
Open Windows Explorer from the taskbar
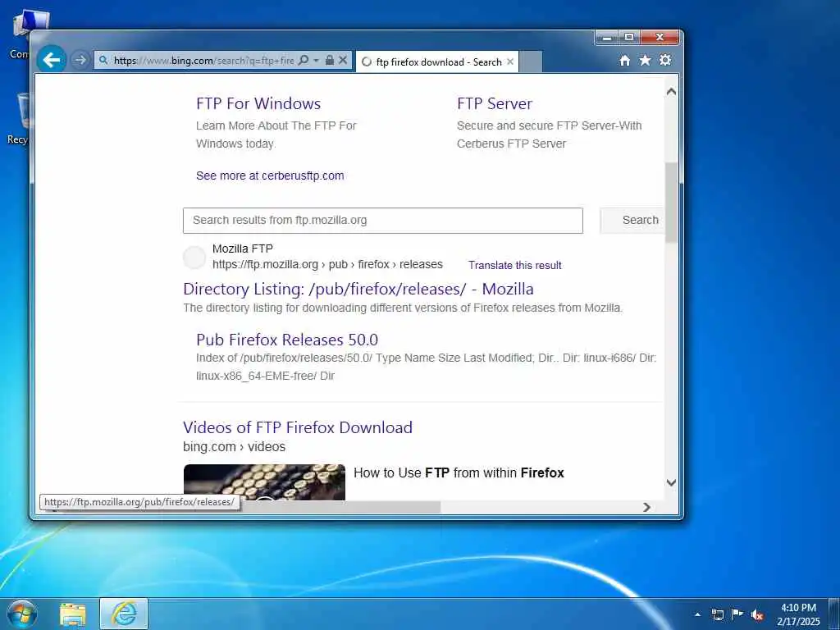[x=73, y=614]
